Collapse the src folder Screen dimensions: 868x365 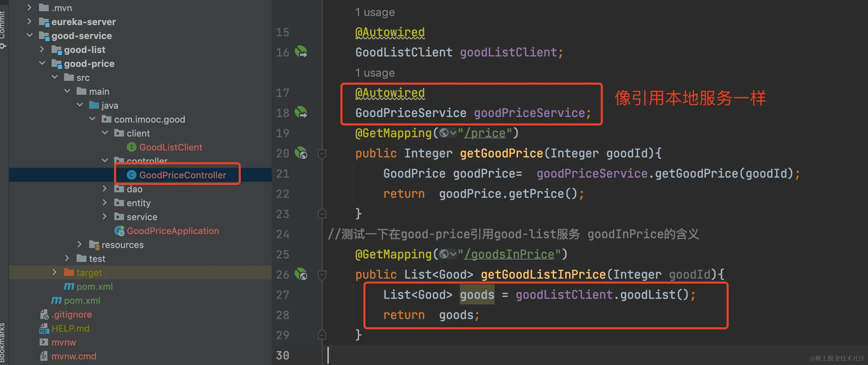(x=55, y=77)
